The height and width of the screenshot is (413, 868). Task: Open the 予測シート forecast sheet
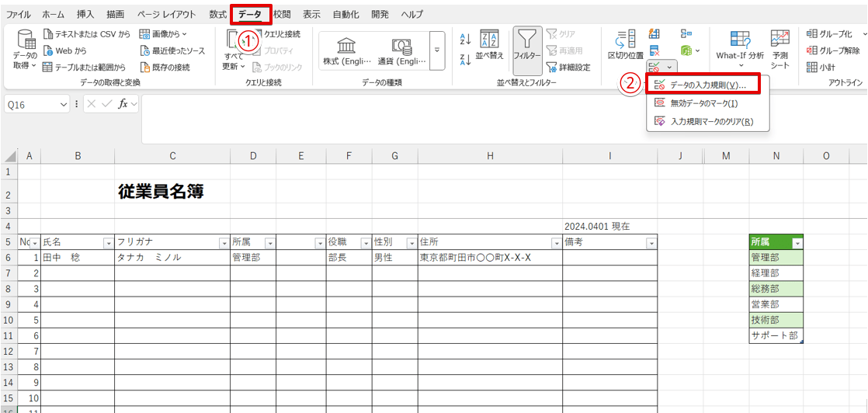point(779,50)
